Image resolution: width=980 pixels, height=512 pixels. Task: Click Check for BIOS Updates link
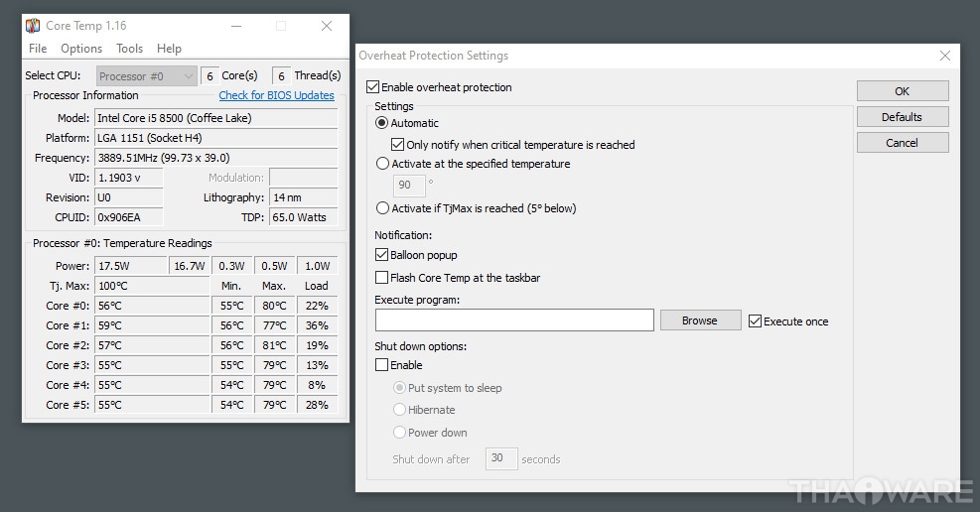click(x=276, y=95)
